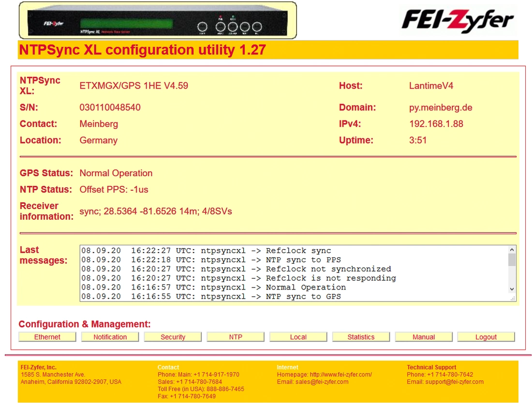Click the model text 'ETXMGX/GPS 1HE V4.59'
This screenshot has width=532, height=407.
click(133, 86)
